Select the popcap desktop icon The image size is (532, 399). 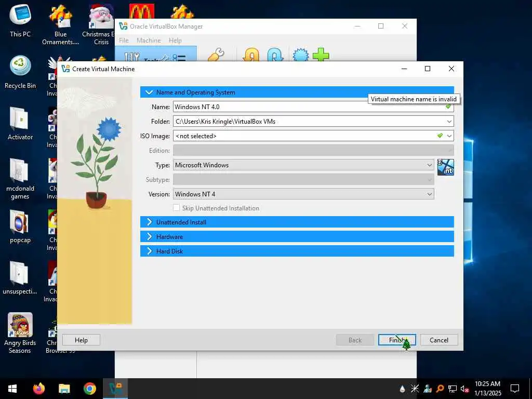pyautogui.click(x=20, y=227)
